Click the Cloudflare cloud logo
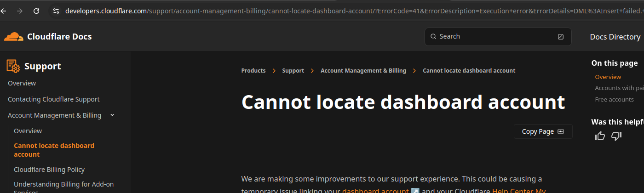 point(14,37)
